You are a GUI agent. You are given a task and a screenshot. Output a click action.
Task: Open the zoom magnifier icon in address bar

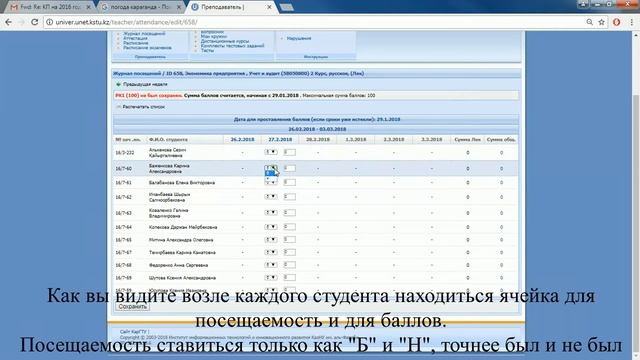589,22
